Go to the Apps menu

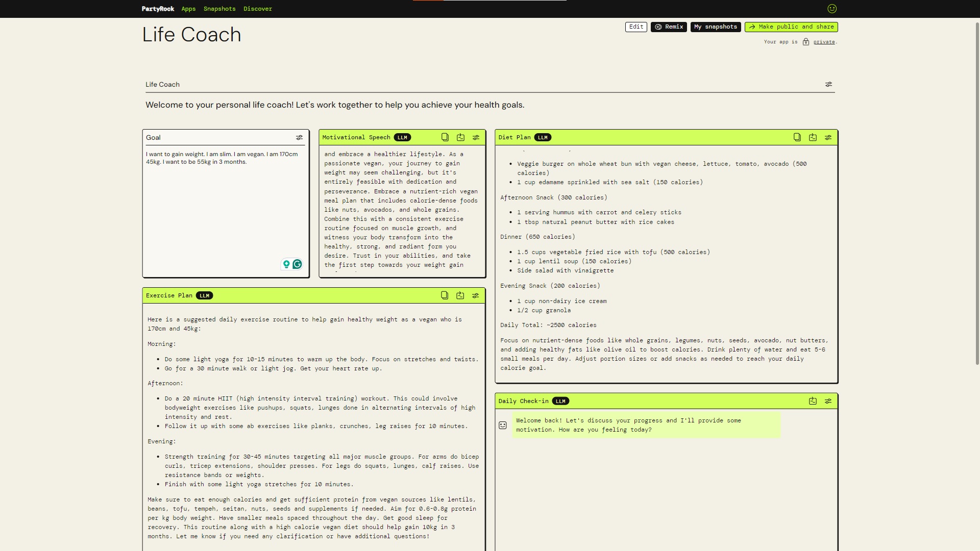[188, 9]
